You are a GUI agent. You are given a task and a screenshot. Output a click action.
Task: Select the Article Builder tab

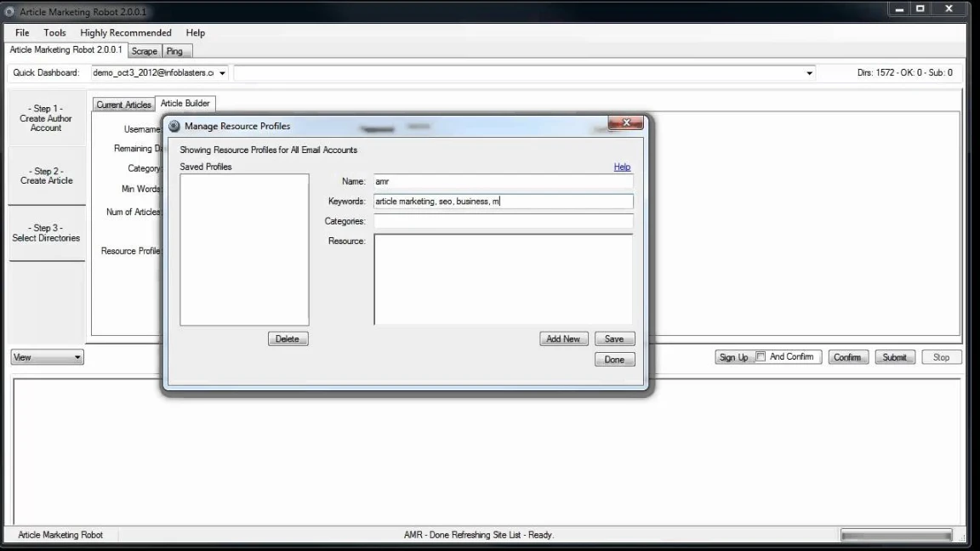185,103
